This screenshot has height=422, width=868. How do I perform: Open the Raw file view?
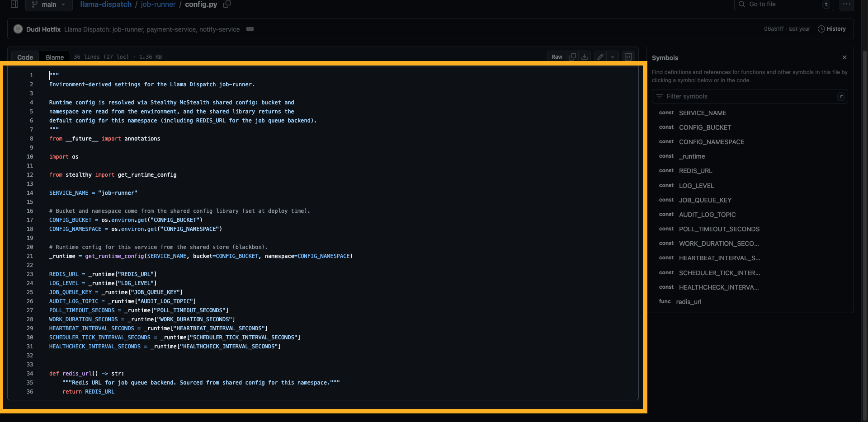[x=557, y=57]
